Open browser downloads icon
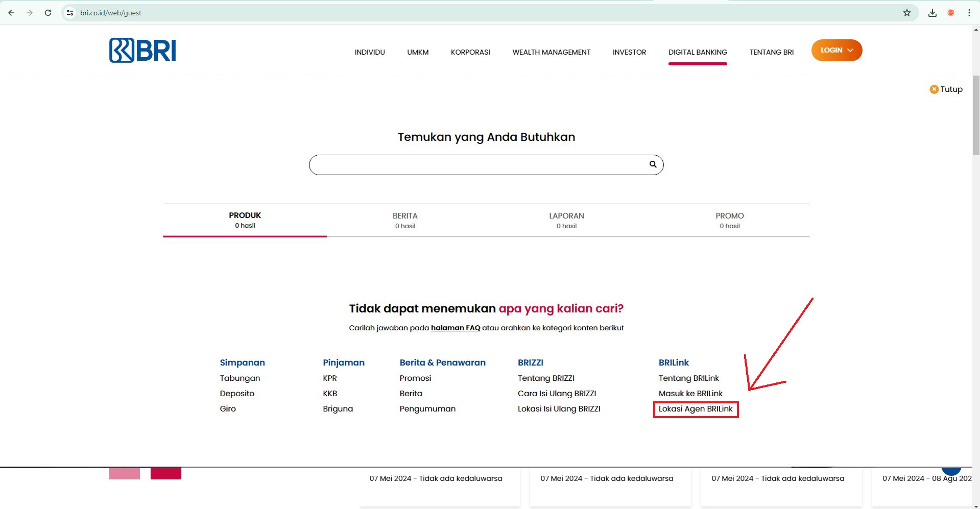 (x=933, y=13)
